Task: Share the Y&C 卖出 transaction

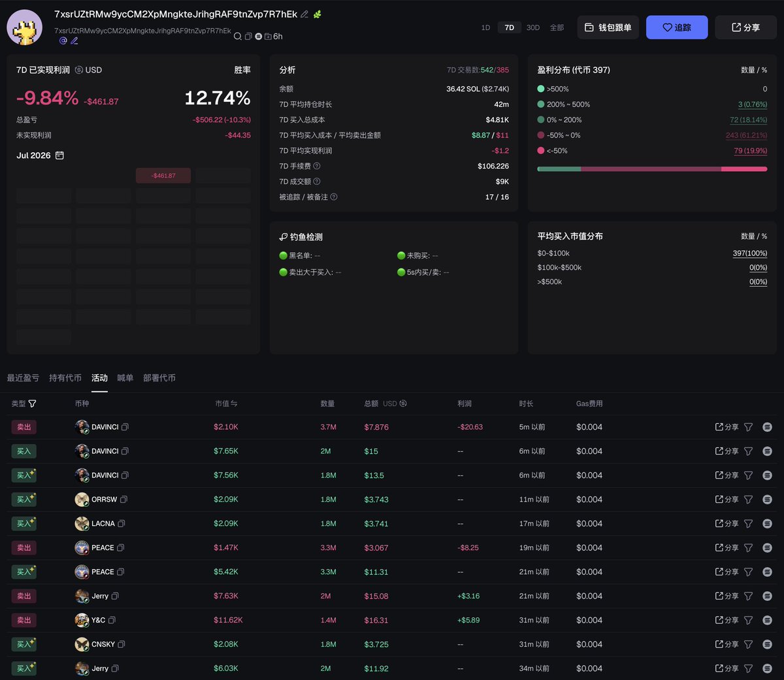Action: pos(727,620)
